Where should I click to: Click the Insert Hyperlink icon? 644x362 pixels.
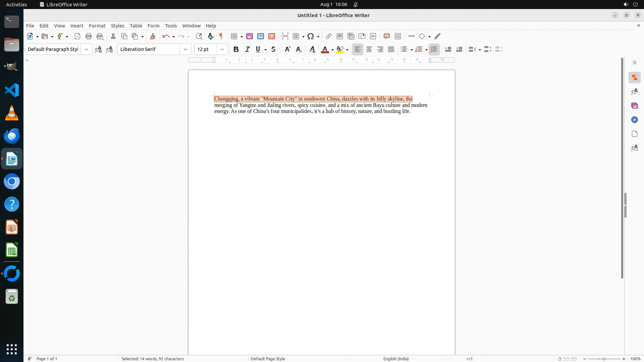(329, 36)
